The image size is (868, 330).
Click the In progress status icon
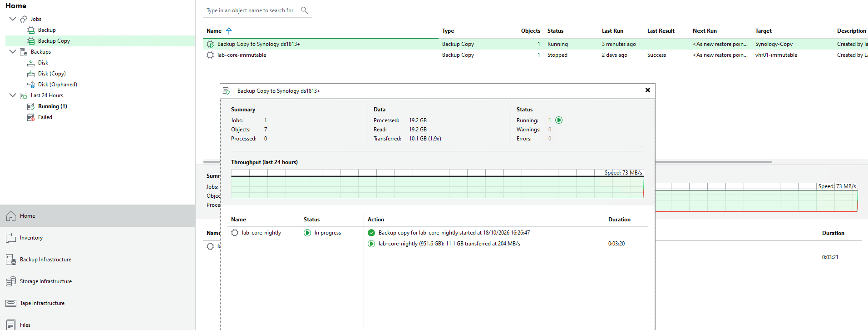(307, 233)
